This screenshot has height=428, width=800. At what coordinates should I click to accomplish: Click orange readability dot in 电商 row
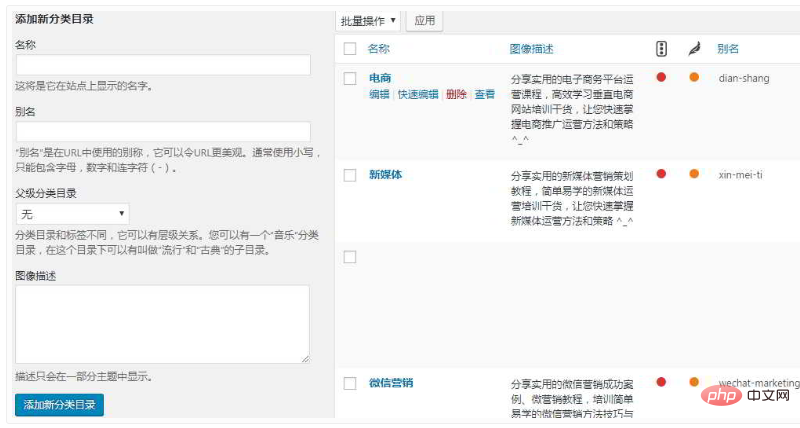(694, 78)
